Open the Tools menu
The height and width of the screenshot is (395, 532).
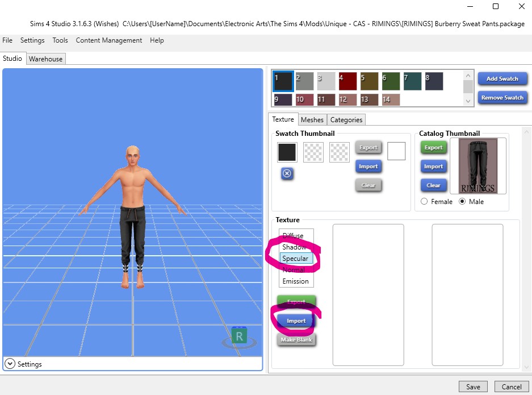click(60, 40)
